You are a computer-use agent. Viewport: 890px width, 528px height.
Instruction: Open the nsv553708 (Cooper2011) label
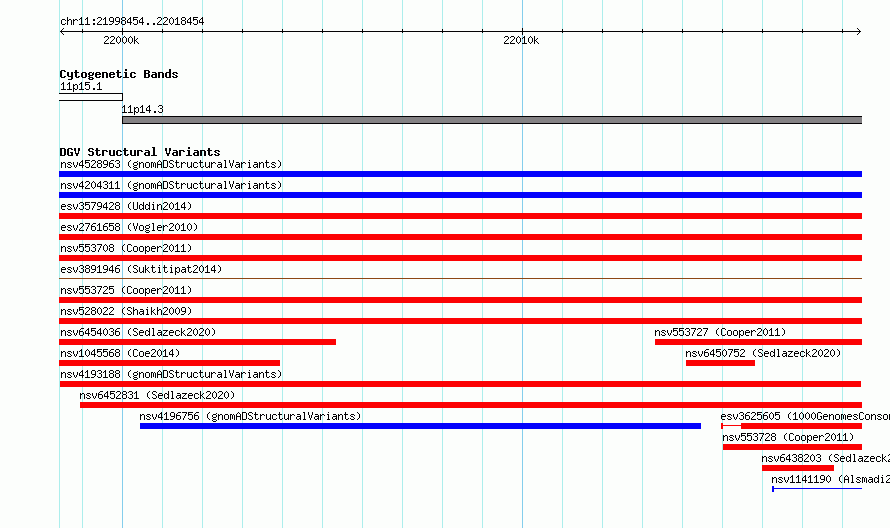point(126,248)
